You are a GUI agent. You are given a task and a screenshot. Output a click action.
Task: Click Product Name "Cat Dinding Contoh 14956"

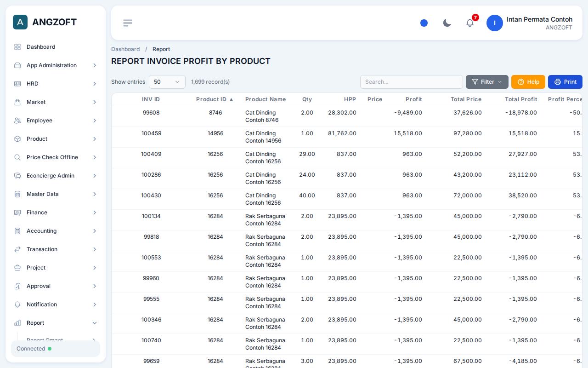tap(264, 137)
